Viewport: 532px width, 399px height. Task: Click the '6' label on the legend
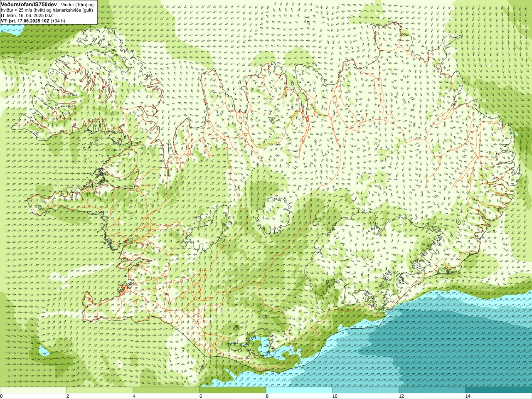click(x=201, y=396)
